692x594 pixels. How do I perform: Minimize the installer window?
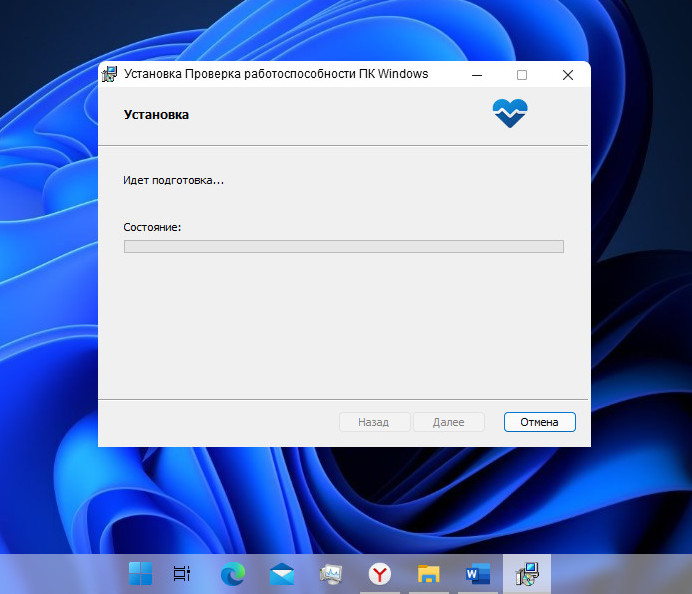(477, 75)
